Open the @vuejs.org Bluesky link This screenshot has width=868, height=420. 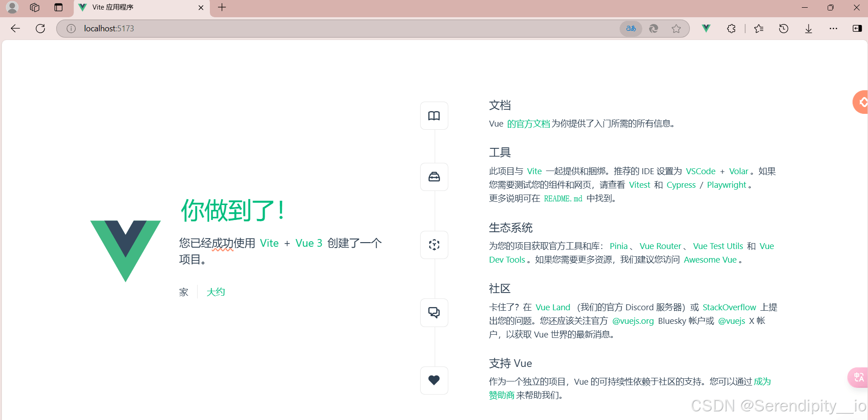pyautogui.click(x=633, y=321)
